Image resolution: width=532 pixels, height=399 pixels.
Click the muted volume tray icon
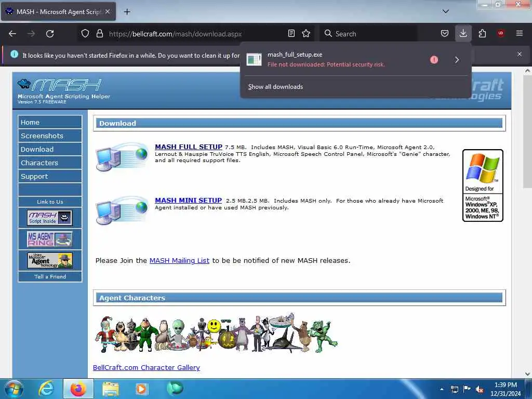click(x=480, y=389)
